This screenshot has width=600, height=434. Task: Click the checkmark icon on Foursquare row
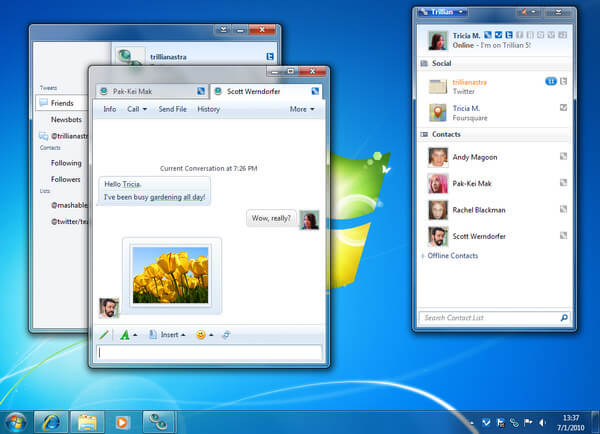tap(563, 108)
